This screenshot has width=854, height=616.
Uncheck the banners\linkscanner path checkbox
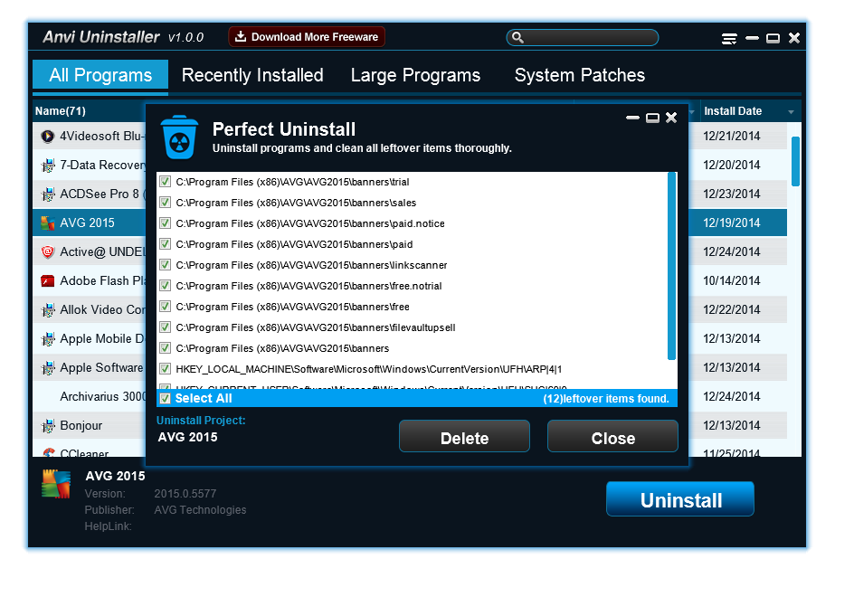pos(165,265)
